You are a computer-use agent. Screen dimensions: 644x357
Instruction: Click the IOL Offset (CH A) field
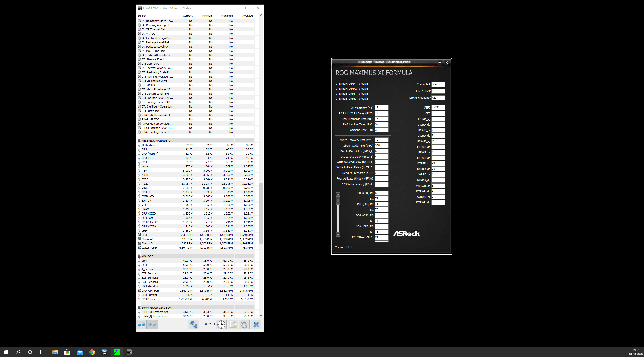coord(382,237)
